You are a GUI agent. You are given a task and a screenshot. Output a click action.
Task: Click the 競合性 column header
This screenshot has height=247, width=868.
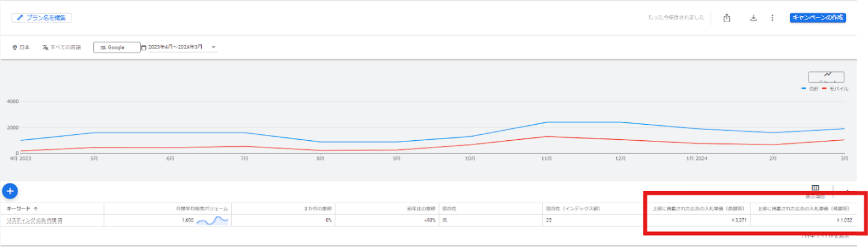click(x=449, y=209)
